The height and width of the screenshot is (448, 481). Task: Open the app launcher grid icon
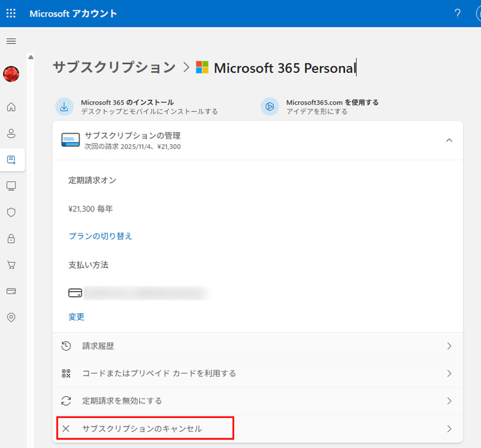[x=11, y=13]
